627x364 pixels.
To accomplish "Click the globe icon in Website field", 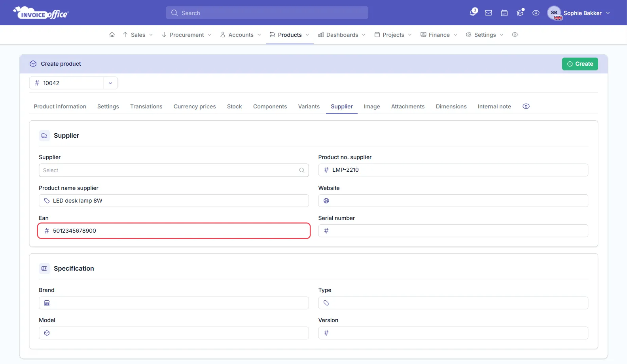I will (x=326, y=201).
